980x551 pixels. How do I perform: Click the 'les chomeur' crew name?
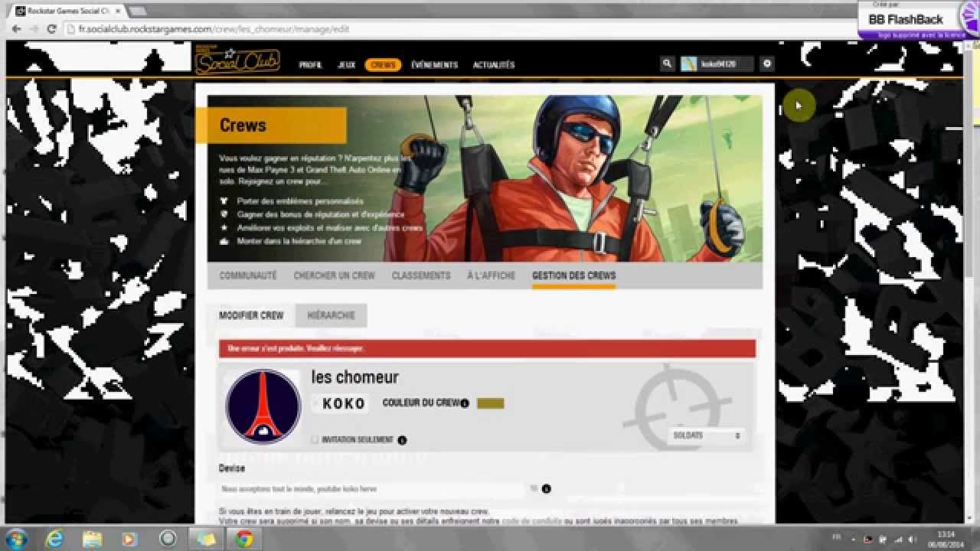[x=354, y=377]
